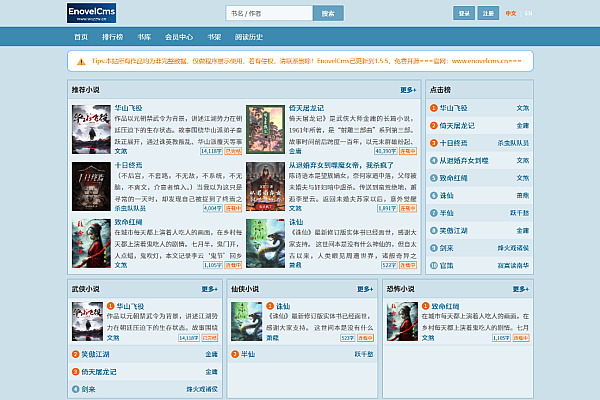The width and height of the screenshot is (600, 400).
Task: Open the 排行榜 navigation item
Action: (x=112, y=37)
